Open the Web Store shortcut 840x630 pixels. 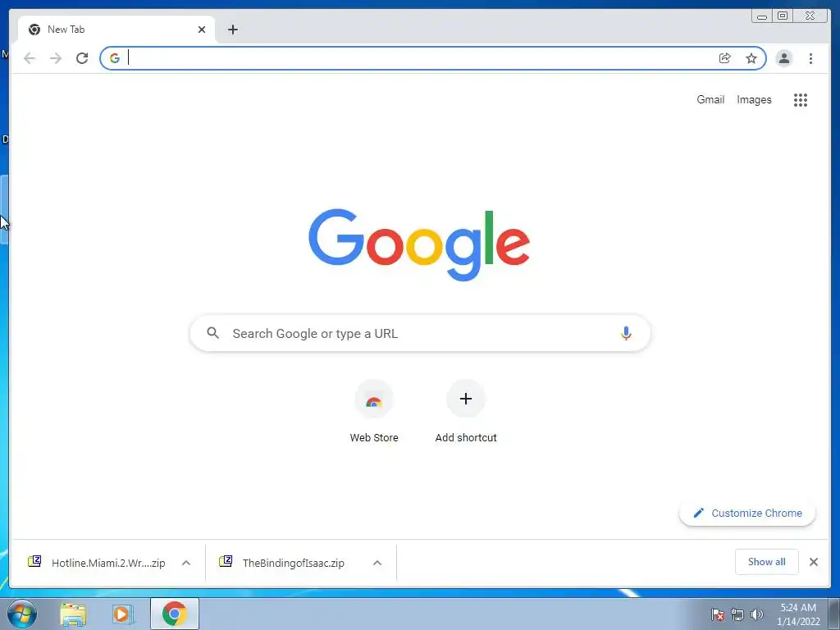coord(374,412)
